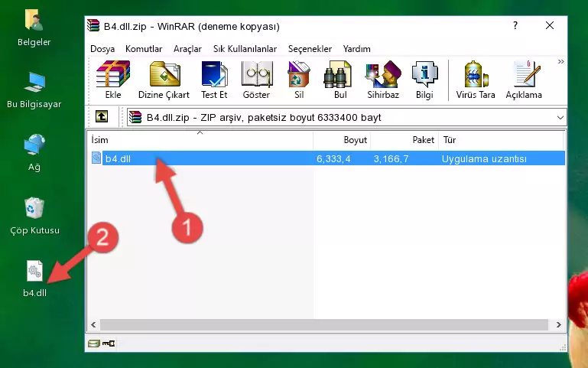Click the help question mark button
Image resolution: width=588 pixels, height=368 pixels.
point(515,25)
